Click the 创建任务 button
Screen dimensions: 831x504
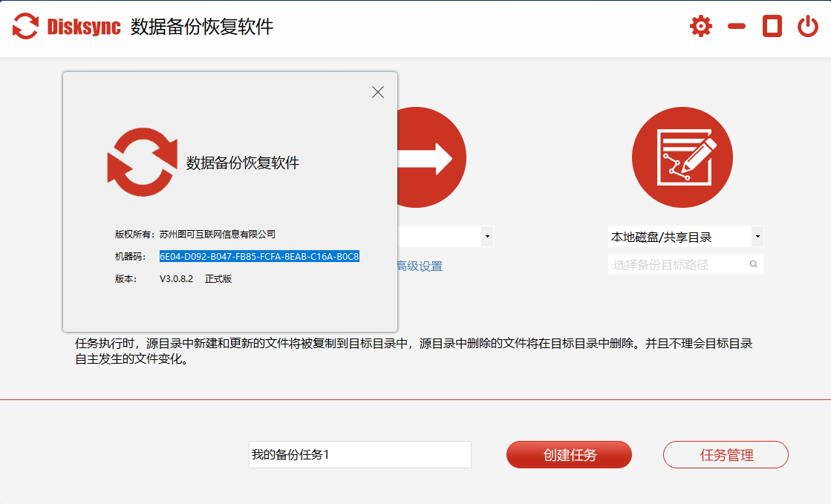569,455
